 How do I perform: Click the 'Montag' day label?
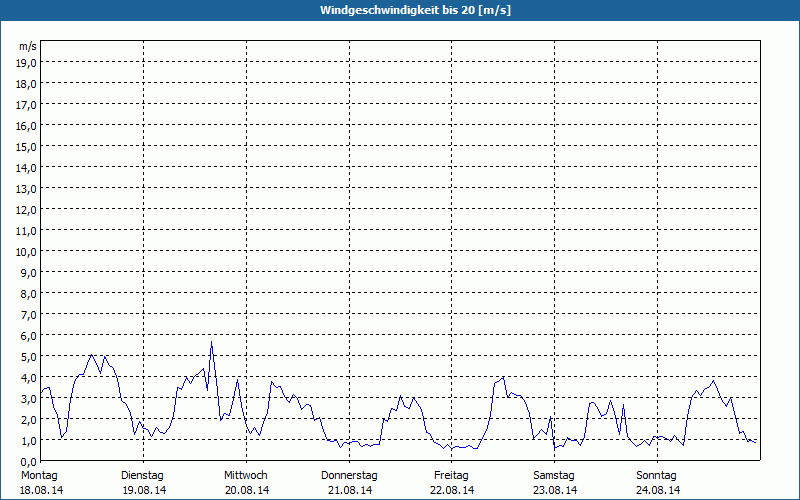coord(39,476)
